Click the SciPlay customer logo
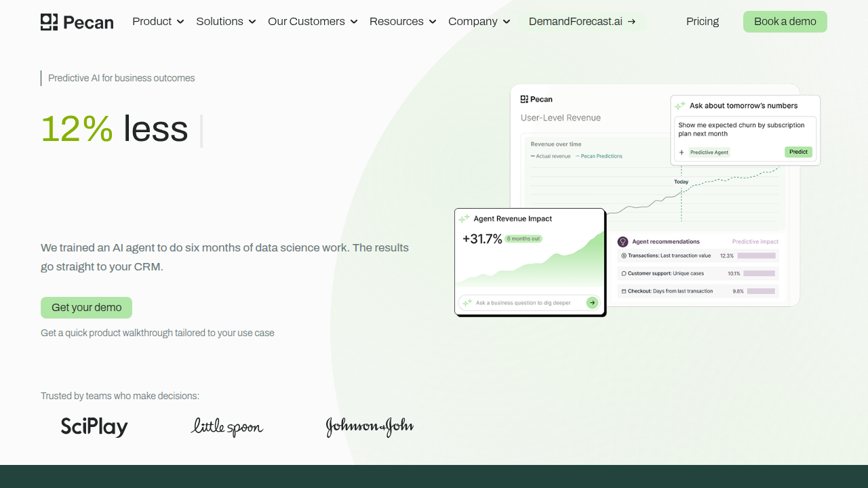This screenshot has height=488, width=868. 94,426
